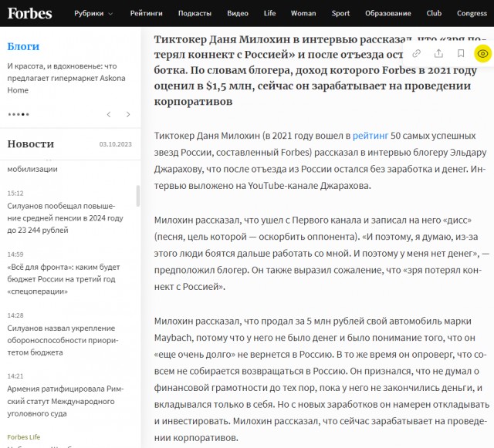
Task: Click the 15:12 news timestamp
Action: click(15, 193)
